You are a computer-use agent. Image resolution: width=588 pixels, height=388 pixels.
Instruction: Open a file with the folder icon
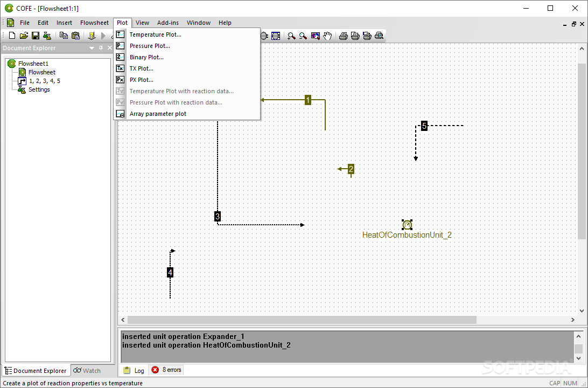[24, 36]
